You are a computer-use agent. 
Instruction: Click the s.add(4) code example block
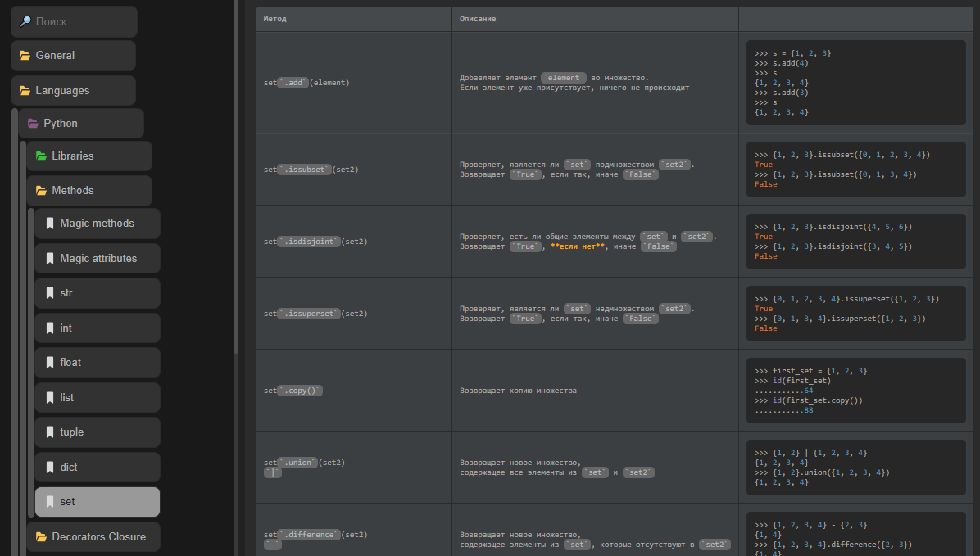pyautogui.click(x=855, y=83)
